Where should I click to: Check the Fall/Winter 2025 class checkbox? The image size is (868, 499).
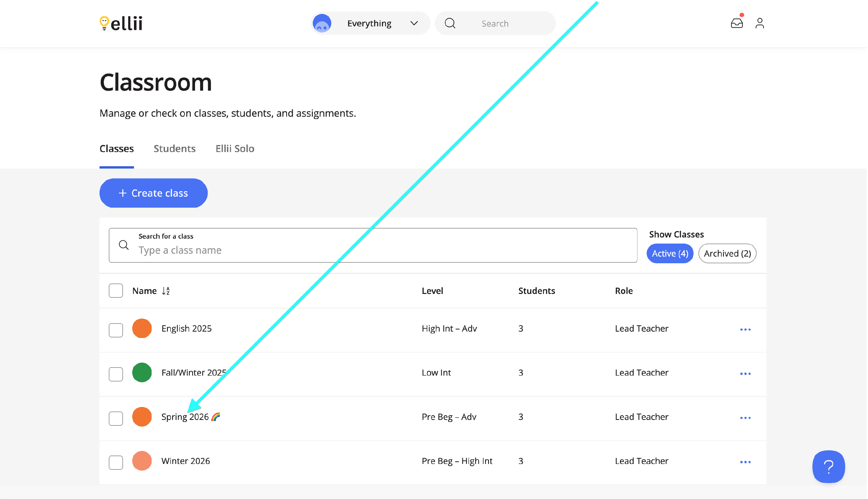(x=116, y=374)
